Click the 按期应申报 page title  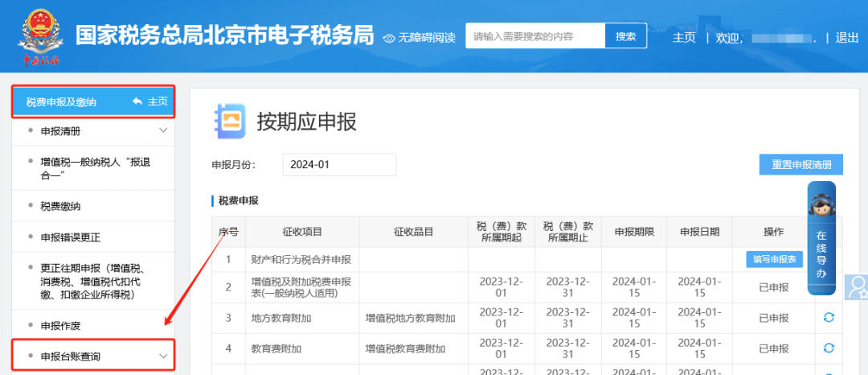(x=307, y=122)
